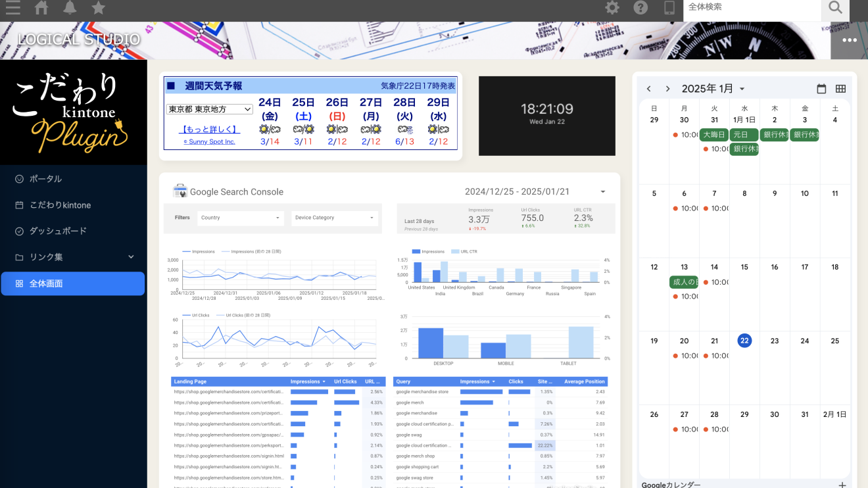Open ダッシュボード in the sidebar
Viewport: 868px width, 488px height.
click(73, 231)
